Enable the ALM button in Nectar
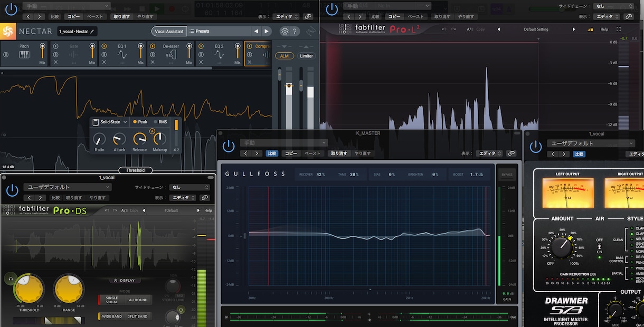This screenshot has height=327, width=644. [x=285, y=56]
